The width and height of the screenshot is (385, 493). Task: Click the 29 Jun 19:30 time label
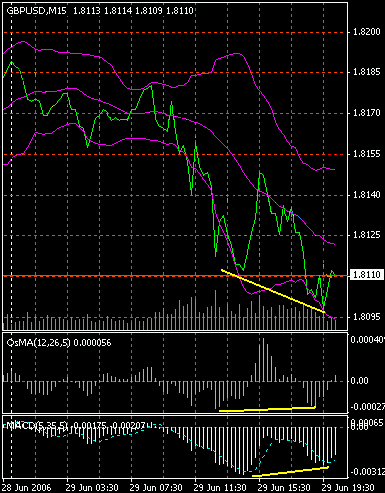[x=348, y=488]
